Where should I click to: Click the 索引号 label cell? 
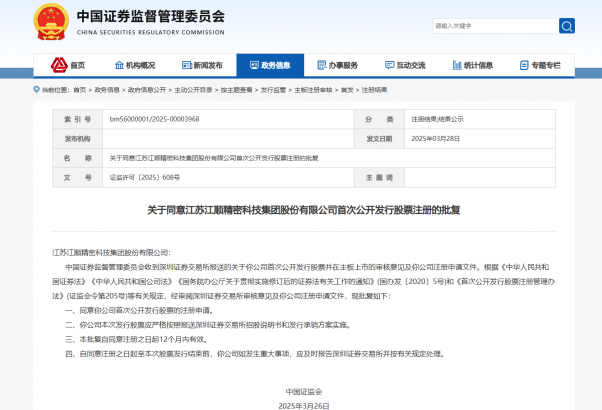click(x=78, y=119)
